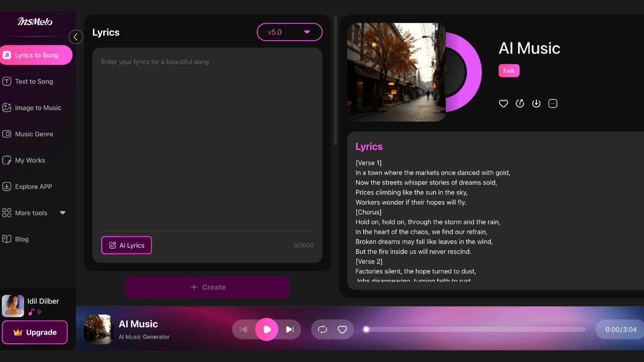Switch to Text to Song

32,81
